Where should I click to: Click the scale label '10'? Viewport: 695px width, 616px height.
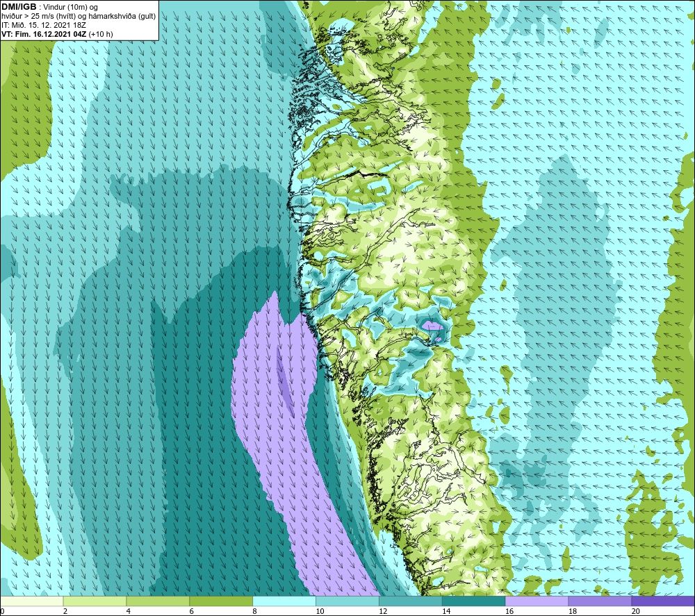pos(320,611)
